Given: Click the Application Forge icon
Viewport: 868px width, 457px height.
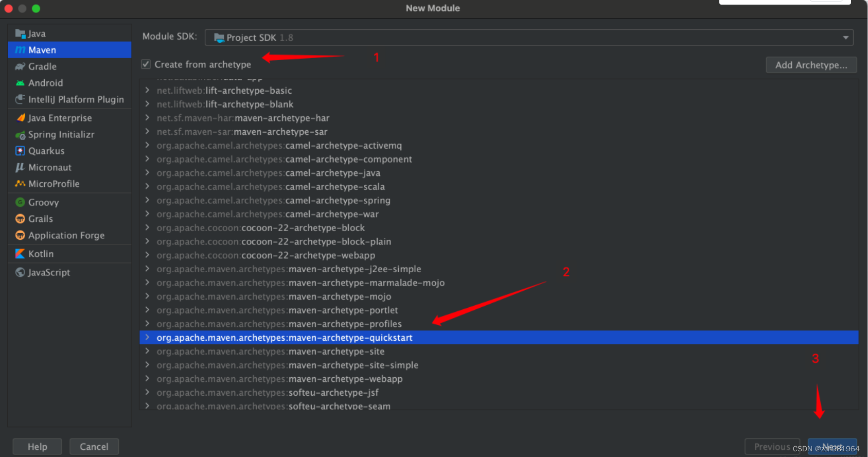Looking at the screenshot, I should 20,235.
